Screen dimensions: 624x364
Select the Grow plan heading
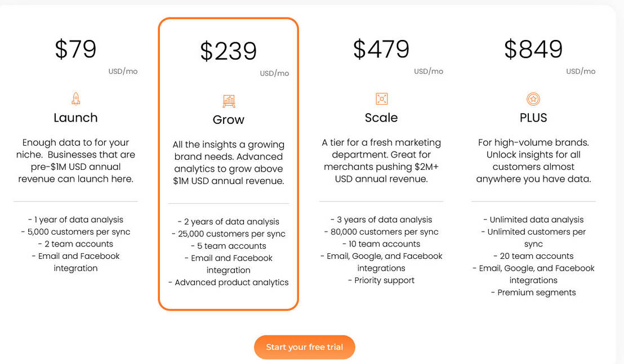[228, 119]
